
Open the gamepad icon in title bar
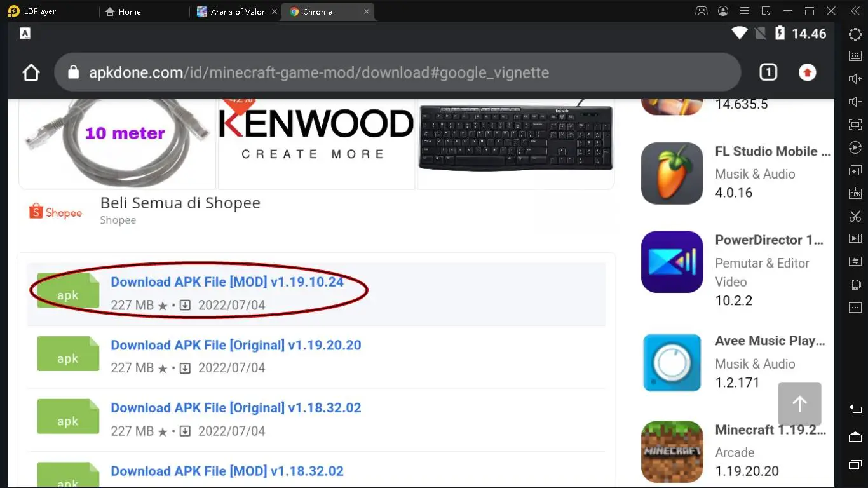(702, 11)
